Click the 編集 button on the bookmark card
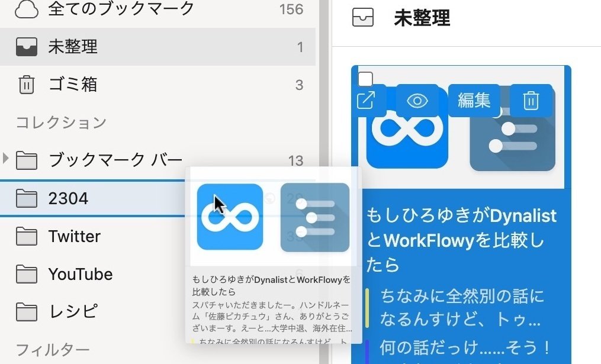601x364 pixels. (x=474, y=101)
